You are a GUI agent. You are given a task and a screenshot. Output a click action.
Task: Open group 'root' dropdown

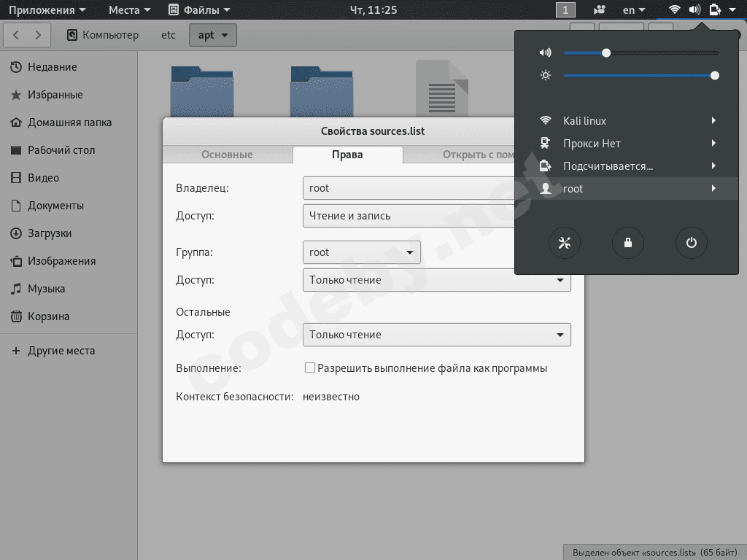pos(361,252)
